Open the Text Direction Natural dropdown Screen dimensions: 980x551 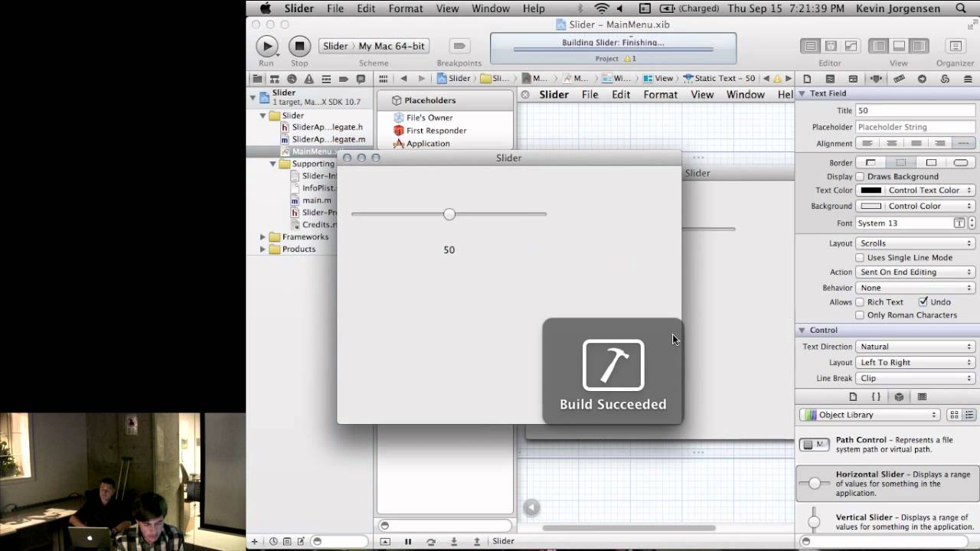click(x=916, y=347)
